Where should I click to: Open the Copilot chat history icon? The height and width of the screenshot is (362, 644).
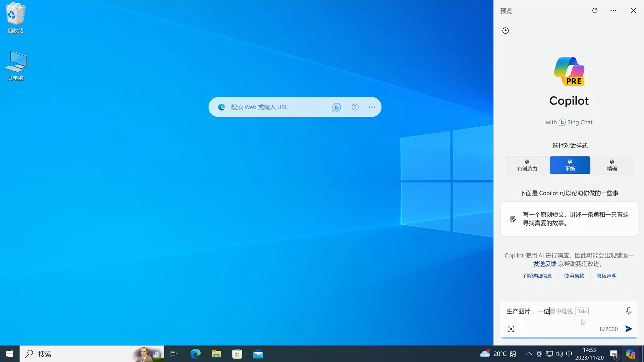tap(505, 30)
